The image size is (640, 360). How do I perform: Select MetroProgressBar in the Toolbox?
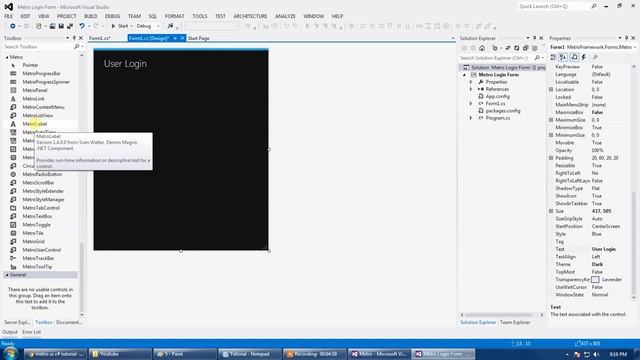click(41, 73)
